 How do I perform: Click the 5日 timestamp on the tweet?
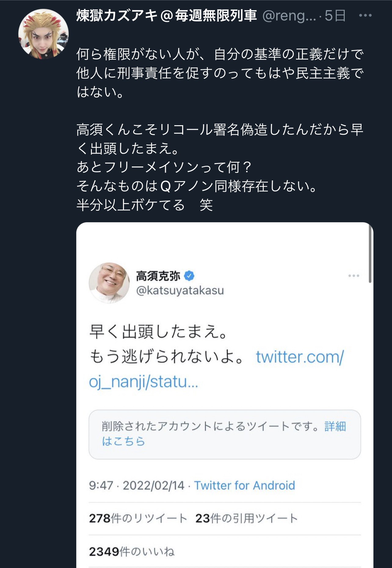tap(335, 16)
